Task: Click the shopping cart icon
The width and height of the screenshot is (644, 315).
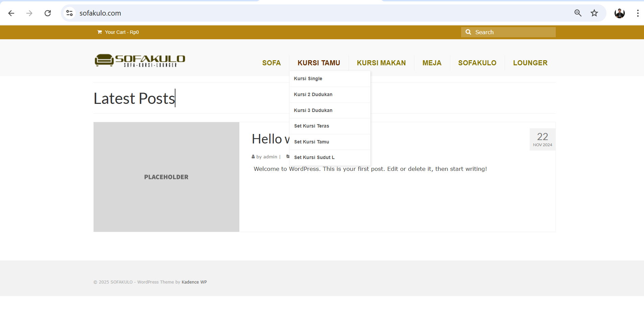Action: click(100, 32)
